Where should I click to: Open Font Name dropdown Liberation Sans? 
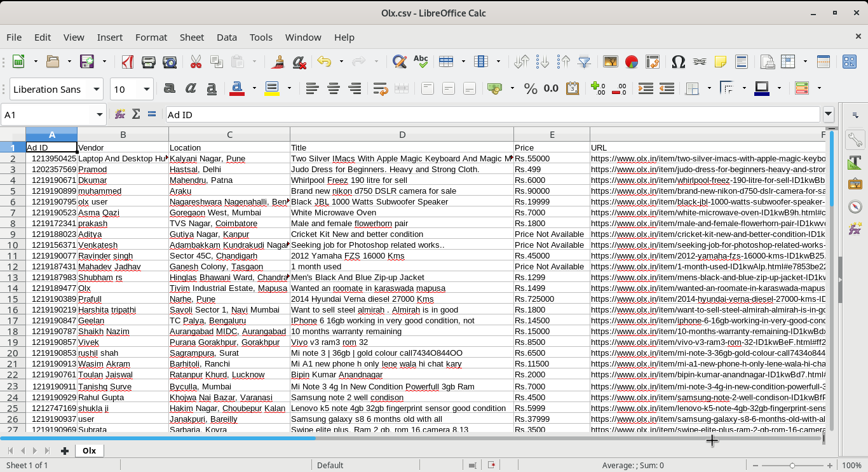click(x=97, y=89)
